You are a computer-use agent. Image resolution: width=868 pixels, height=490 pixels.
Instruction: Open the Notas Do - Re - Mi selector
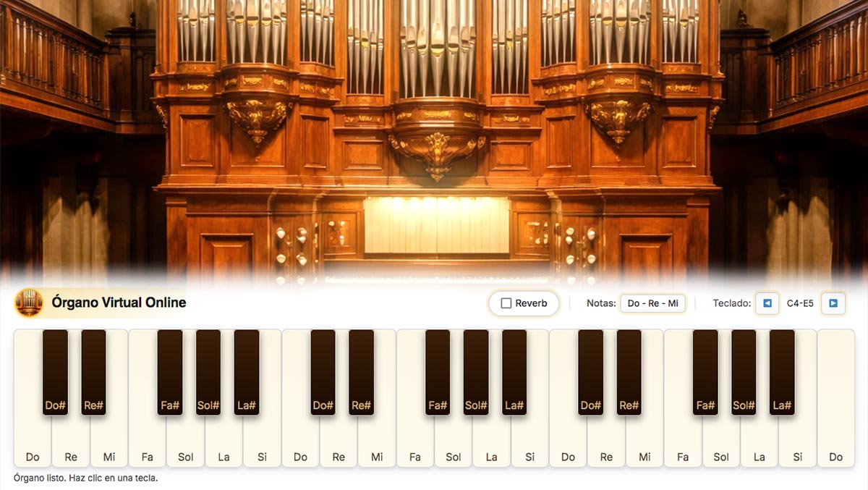tap(652, 303)
